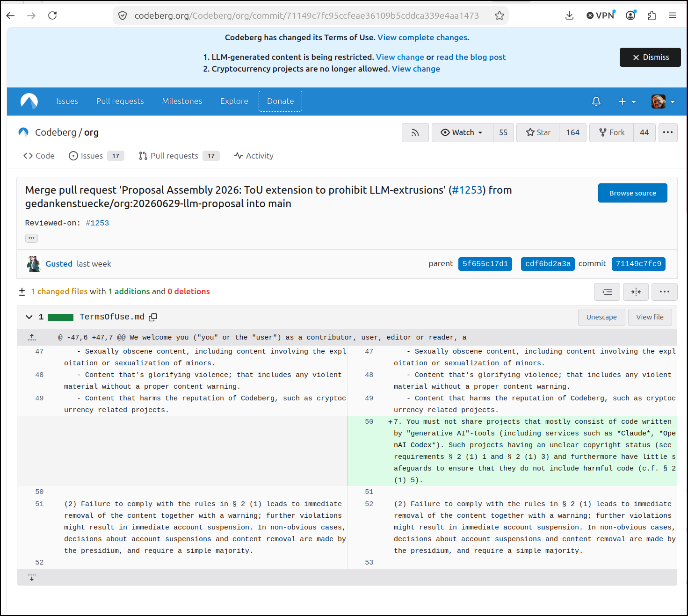This screenshot has height=616, width=688.
Task: Collapse the TermsOfUse.md file diff
Action: (x=29, y=317)
